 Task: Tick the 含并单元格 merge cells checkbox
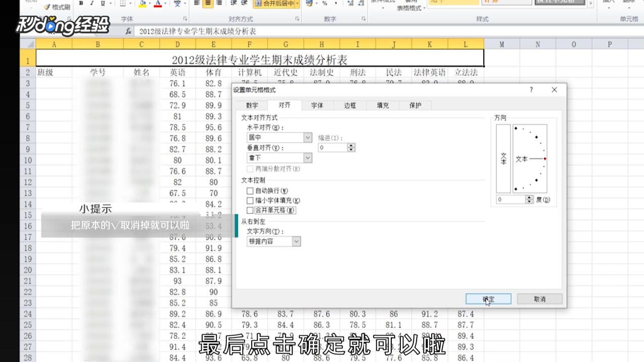click(250, 210)
